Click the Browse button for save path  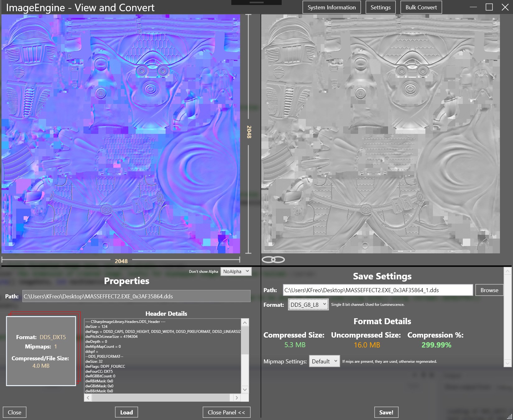coord(489,290)
